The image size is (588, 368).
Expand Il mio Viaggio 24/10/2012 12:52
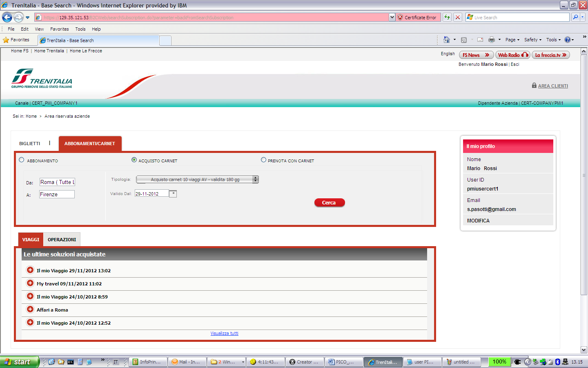click(30, 322)
